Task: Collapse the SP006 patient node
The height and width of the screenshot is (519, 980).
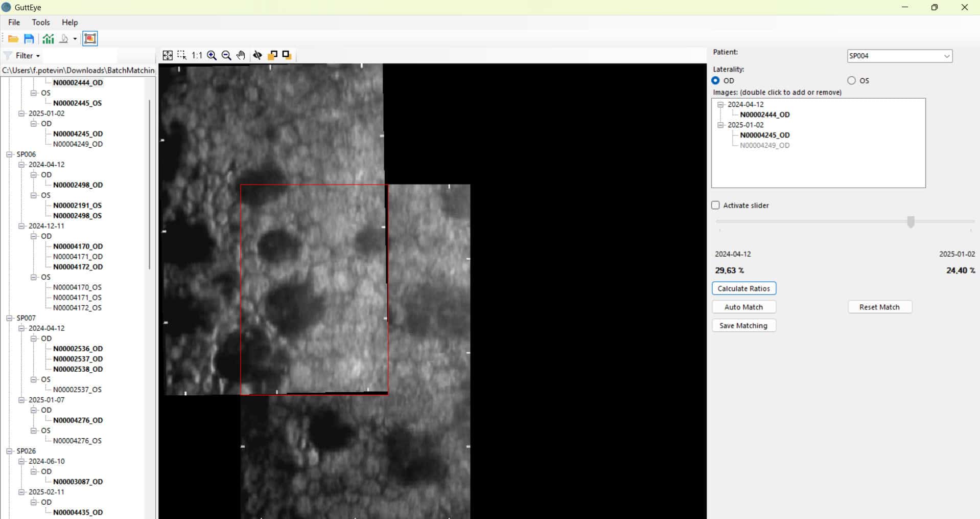Action: (x=9, y=154)
